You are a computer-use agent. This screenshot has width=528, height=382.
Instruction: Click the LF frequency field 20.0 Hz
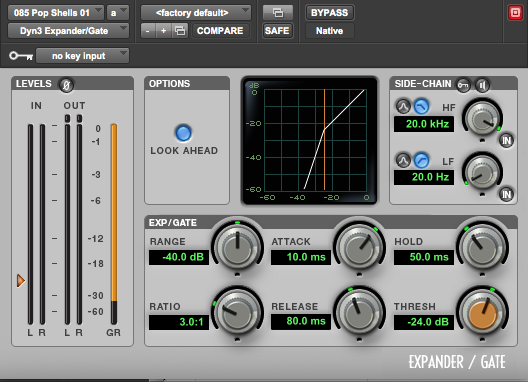[424, 177]
